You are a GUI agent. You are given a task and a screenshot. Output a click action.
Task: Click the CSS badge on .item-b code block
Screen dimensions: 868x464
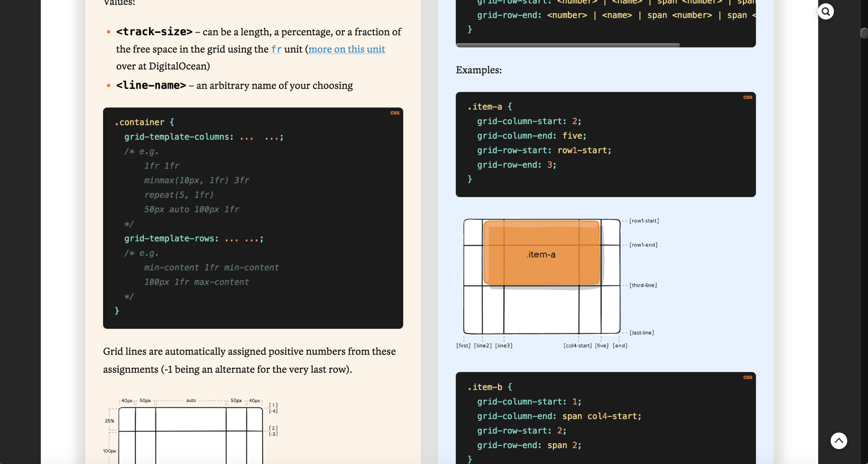click(748, 377)
